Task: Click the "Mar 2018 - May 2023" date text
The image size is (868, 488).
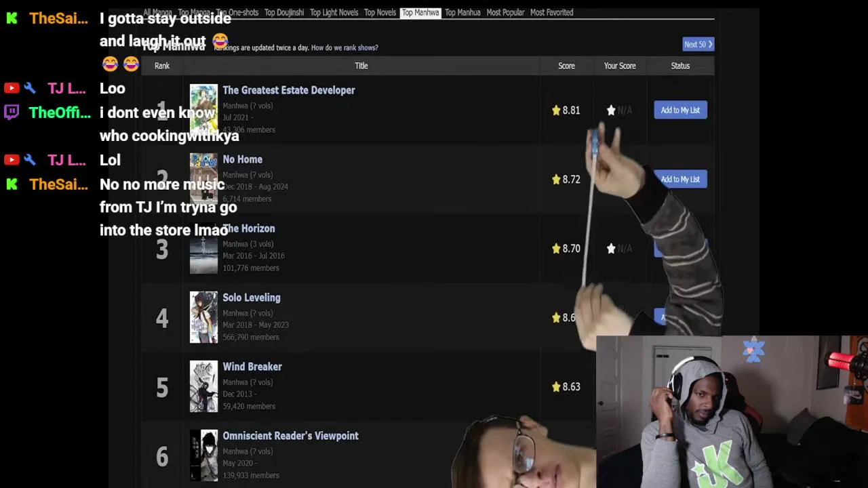Action: click(256, 325)
